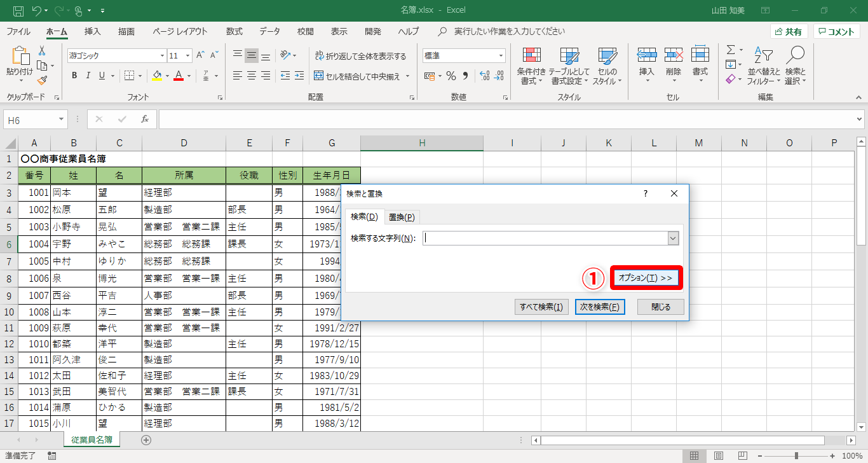Toggle center text alignment
The height and width of the screenshot is (463, 868).
252,76
